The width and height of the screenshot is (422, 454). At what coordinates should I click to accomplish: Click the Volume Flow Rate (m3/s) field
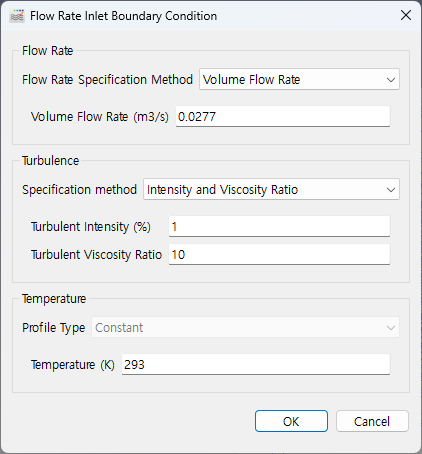[283, 116]
